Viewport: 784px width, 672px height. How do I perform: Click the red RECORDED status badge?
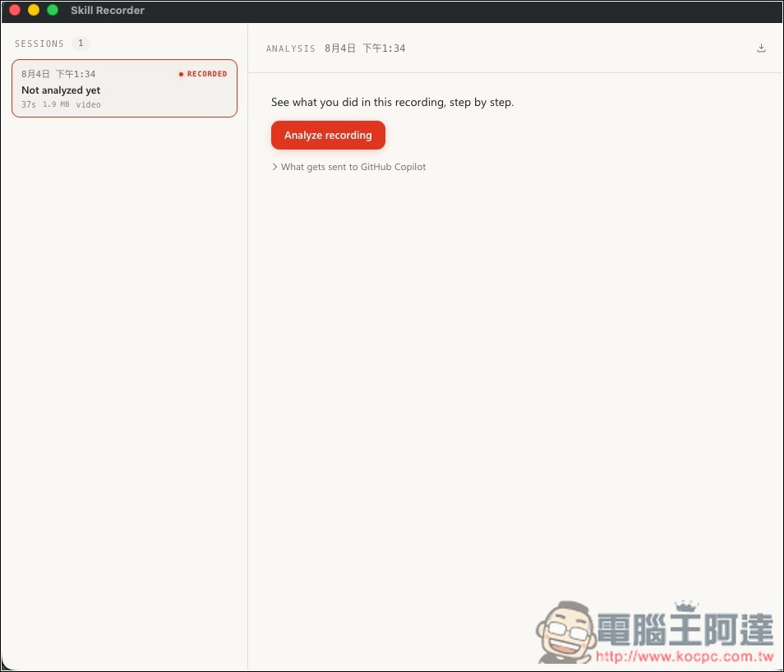point(203,74)
